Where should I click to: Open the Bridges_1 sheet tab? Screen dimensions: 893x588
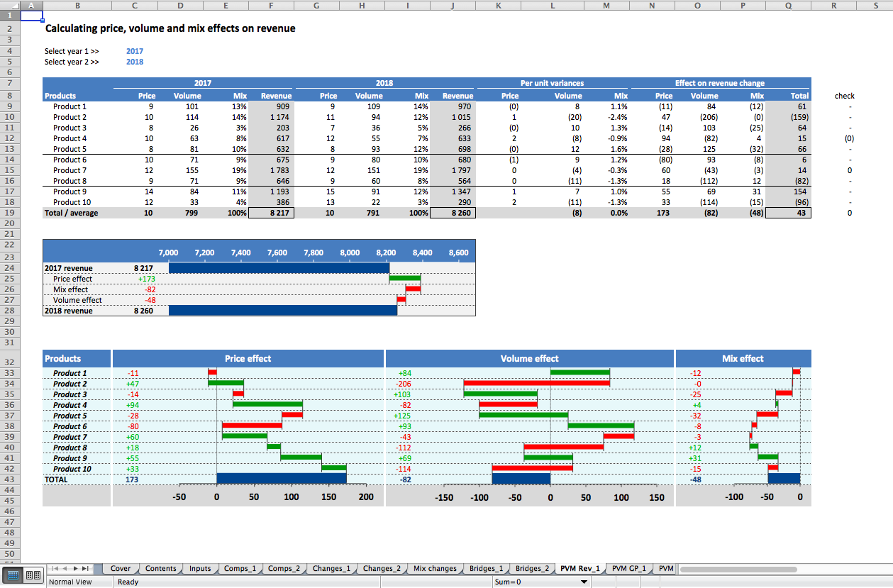coord(486,569)
